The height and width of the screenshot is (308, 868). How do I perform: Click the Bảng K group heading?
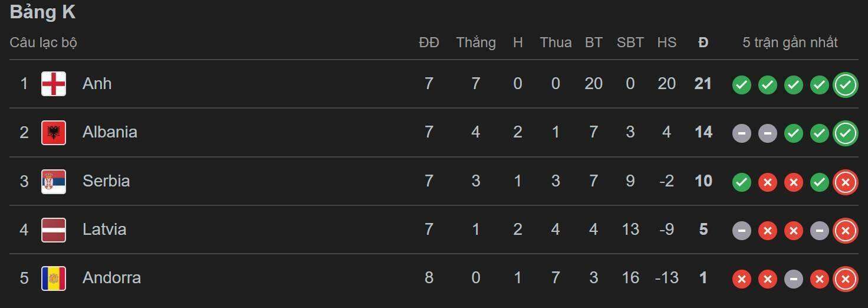(42, 12)
